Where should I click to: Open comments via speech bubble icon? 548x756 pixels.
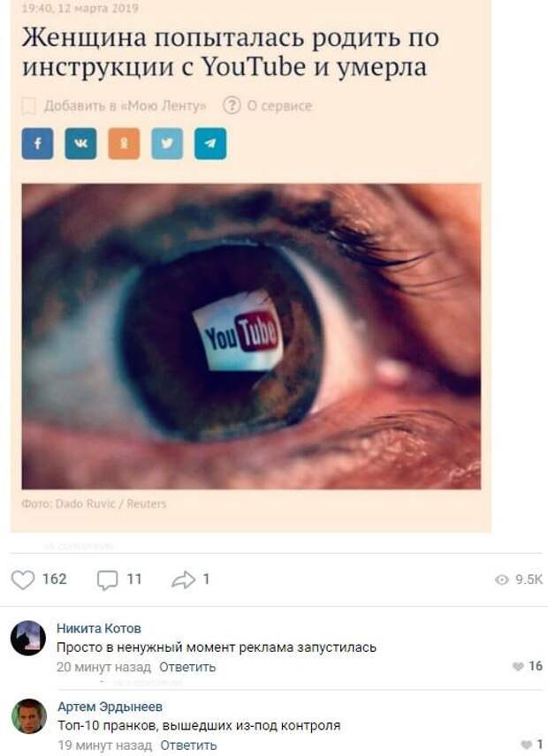click(107, 580)
